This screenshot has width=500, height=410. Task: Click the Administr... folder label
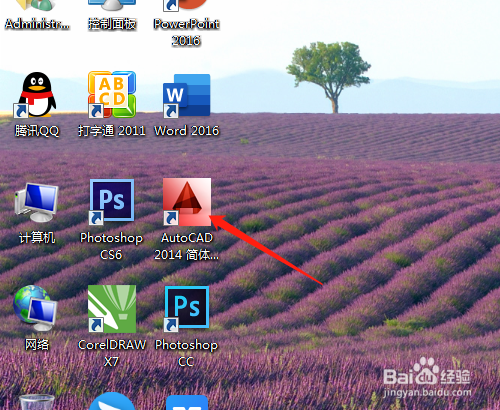click(x=37, y=24)
